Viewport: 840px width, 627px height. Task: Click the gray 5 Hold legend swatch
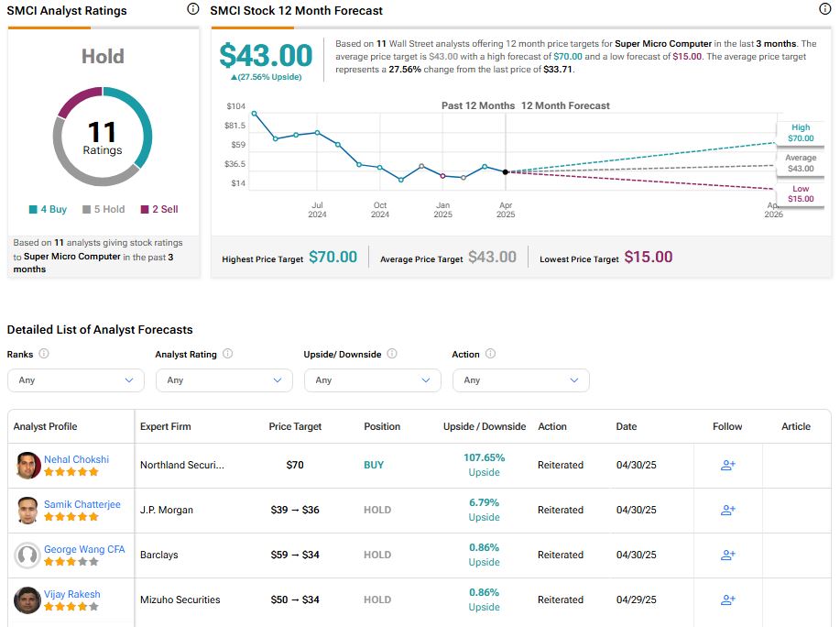[87, 210]
